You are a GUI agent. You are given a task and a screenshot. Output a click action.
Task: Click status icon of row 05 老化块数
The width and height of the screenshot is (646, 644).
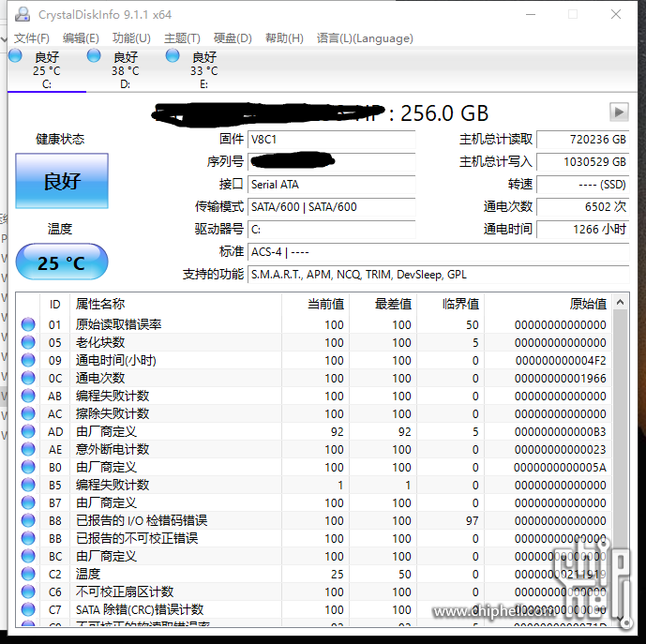[x=28, y=342]
